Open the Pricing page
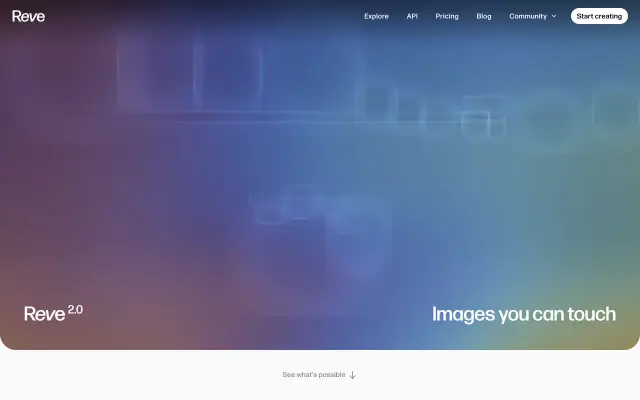The image size is (640, 400). point(447,16)
